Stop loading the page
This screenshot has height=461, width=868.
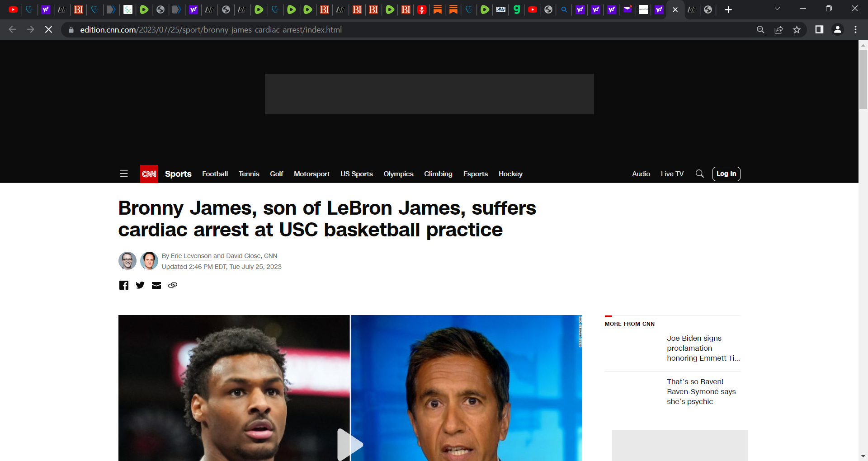pos(49,30)
